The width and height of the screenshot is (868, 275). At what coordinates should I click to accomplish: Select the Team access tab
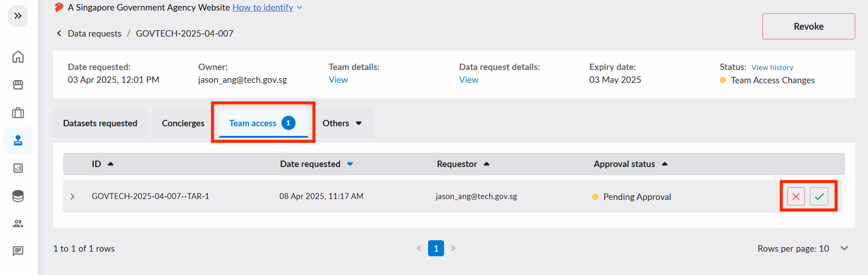coord(263,123)
